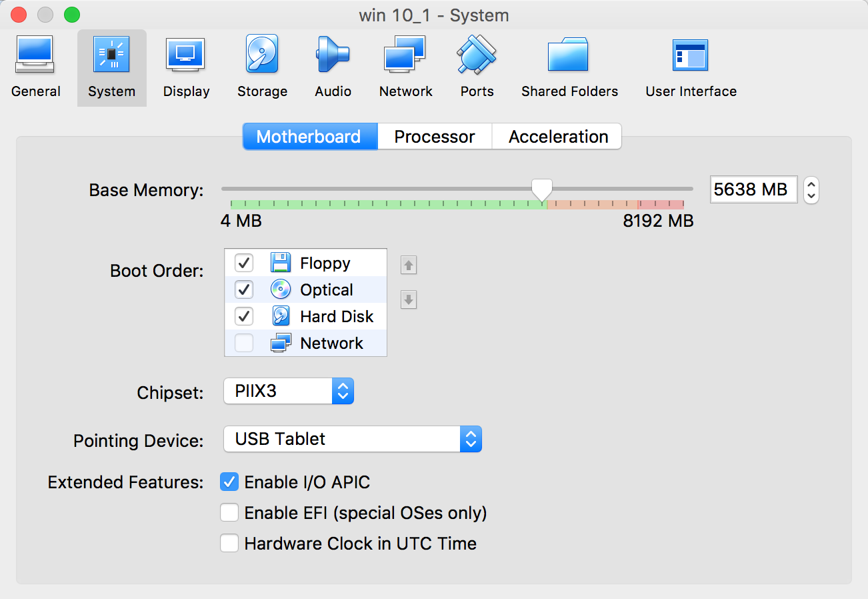Screen dimensions: 868x599
Task: Open the Pointing Device dropdown
Action: (351, 440)
